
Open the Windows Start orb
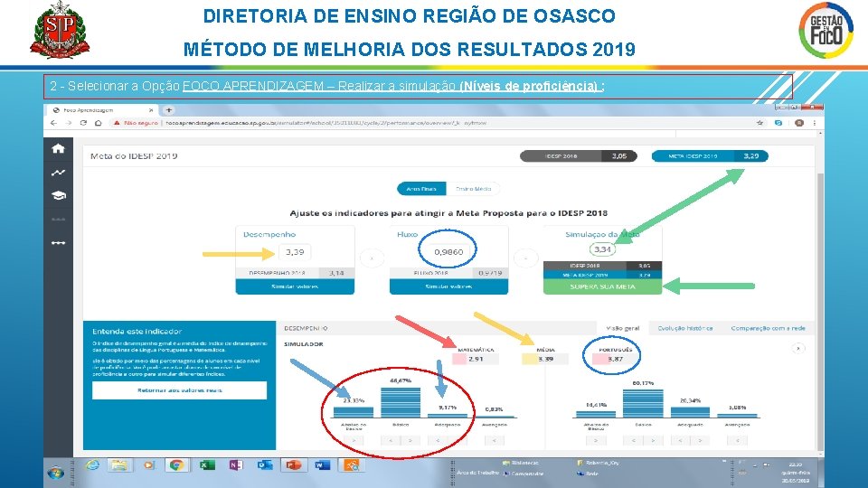(55, 473)
